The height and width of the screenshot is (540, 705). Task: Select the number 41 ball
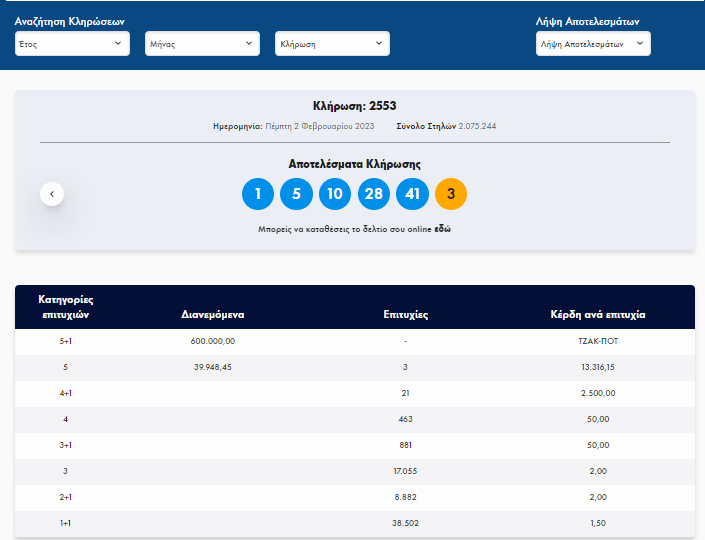412,194
